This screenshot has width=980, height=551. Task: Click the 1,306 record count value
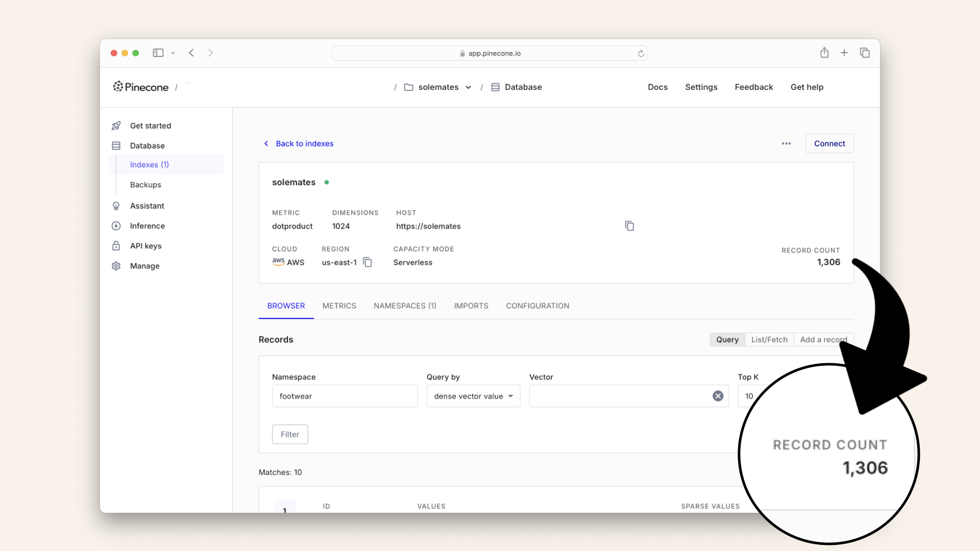pyautogui.click(x=828, y=262)
